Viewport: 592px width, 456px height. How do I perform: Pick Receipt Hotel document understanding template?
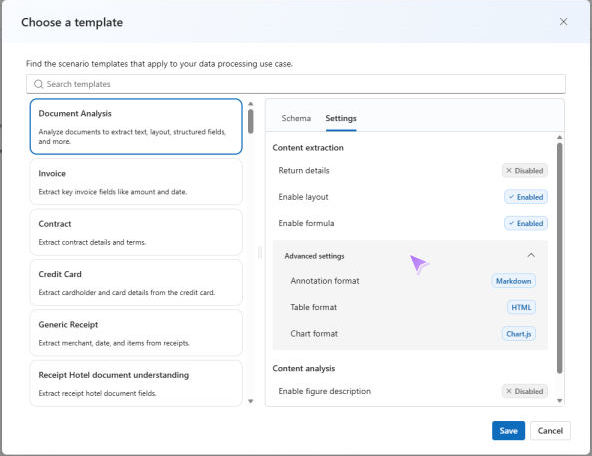136,383
